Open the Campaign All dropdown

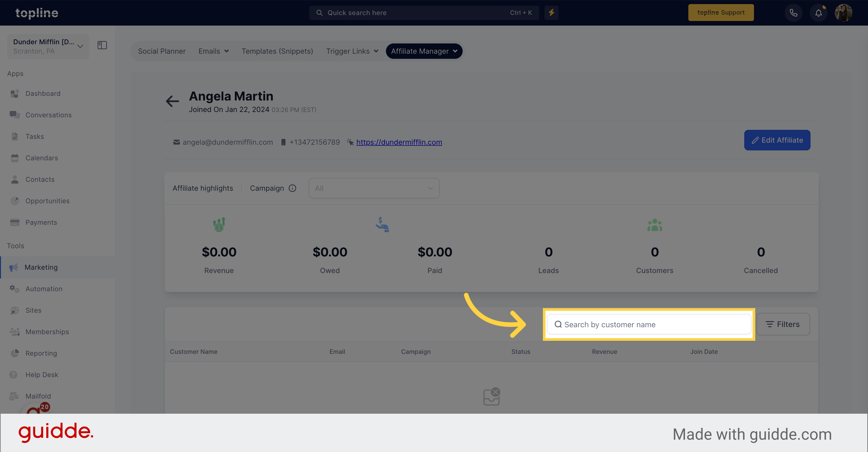(374, 188)
